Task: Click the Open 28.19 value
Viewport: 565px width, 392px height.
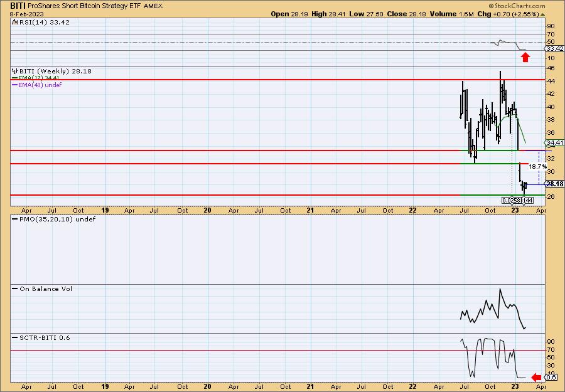Action: [x=289, y=14]
